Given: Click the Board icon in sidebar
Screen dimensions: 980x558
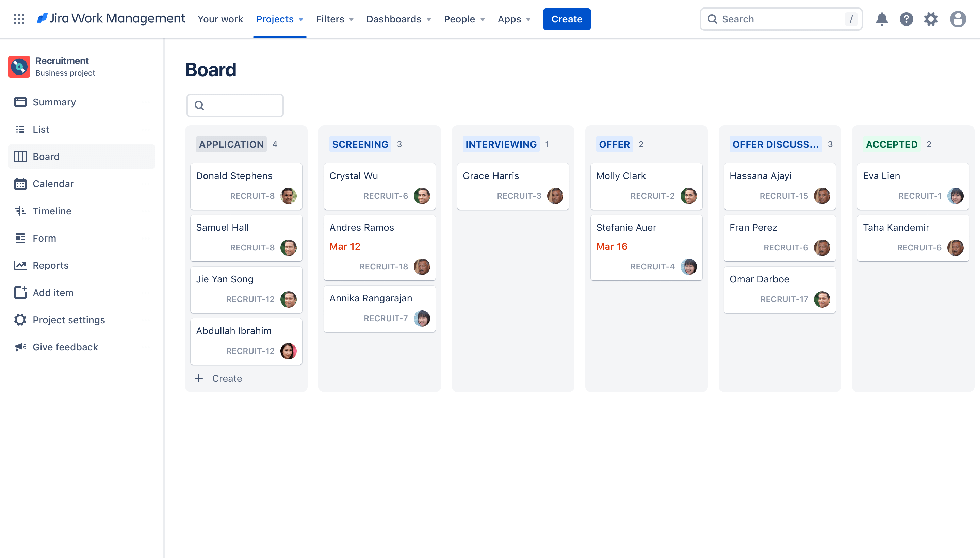Looking at the screenshot, I should (20, 156).
